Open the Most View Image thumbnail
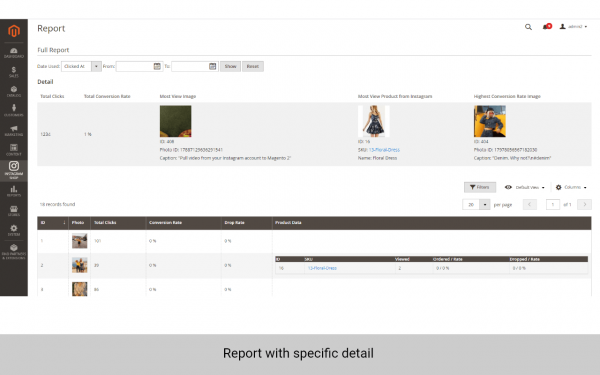The image size is (600, 375). tap(175, 121)
